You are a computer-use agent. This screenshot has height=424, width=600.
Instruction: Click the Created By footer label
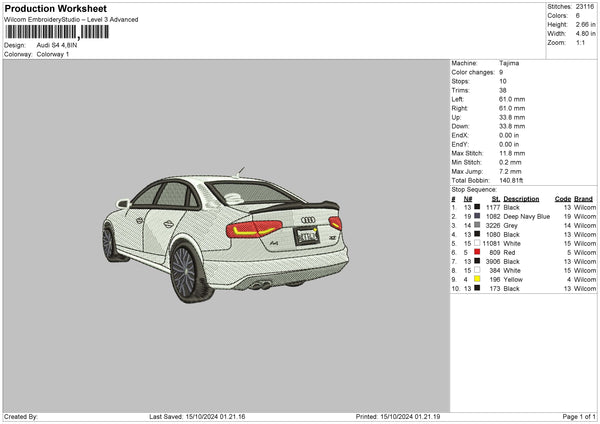[21, 417]
